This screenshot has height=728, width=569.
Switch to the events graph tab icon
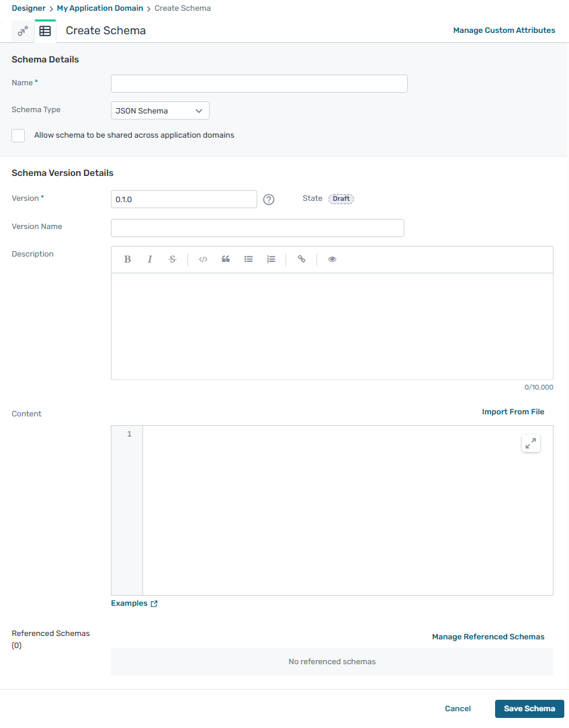tap(23, 31)
